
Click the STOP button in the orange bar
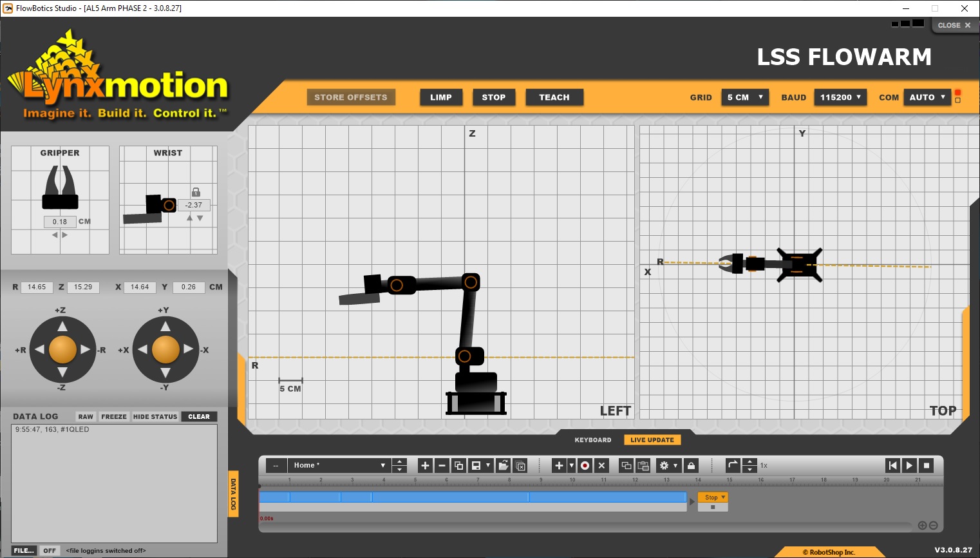click(494, 97)
